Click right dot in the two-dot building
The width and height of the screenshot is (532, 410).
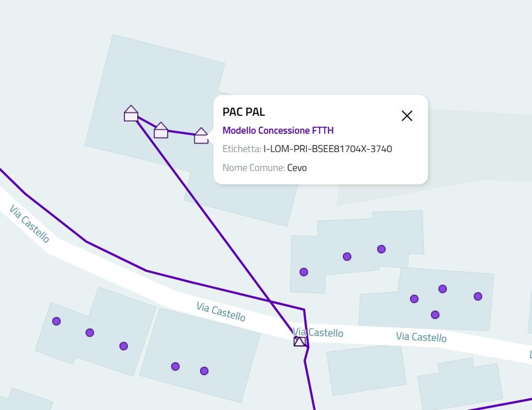204,371
